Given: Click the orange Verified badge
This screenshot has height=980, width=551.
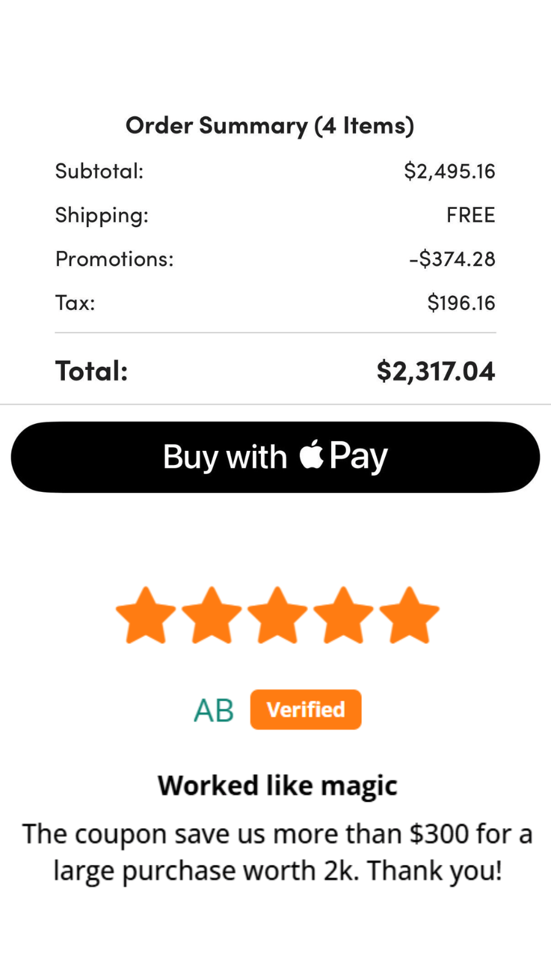Looking at the screenshot, I should (305, 710).
